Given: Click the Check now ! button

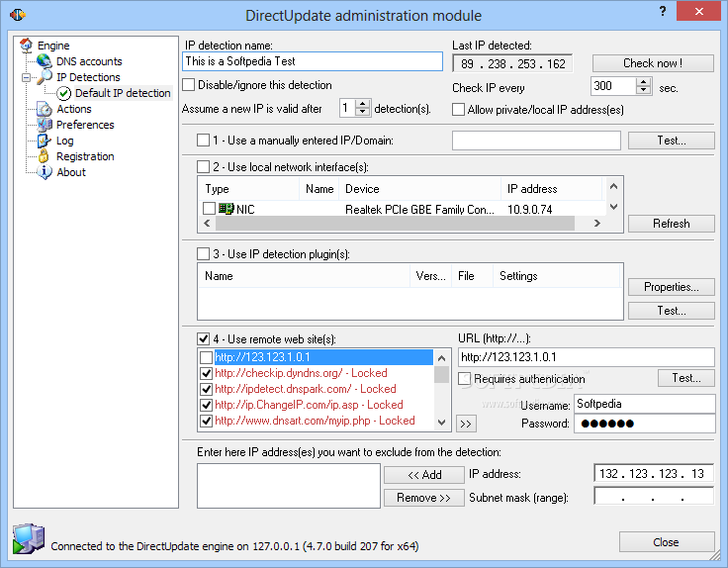Looking at the screenshot, I should (653, 63).
